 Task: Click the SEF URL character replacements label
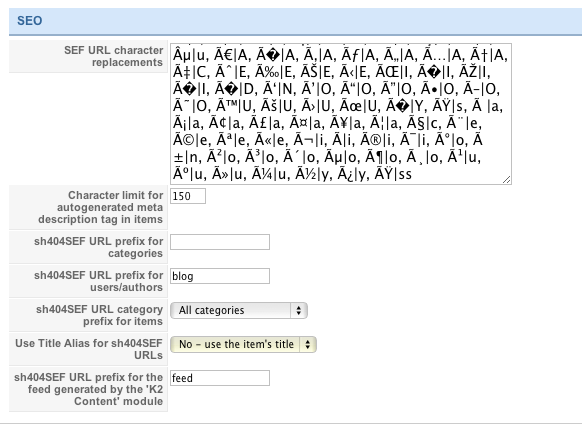point(113,56)
